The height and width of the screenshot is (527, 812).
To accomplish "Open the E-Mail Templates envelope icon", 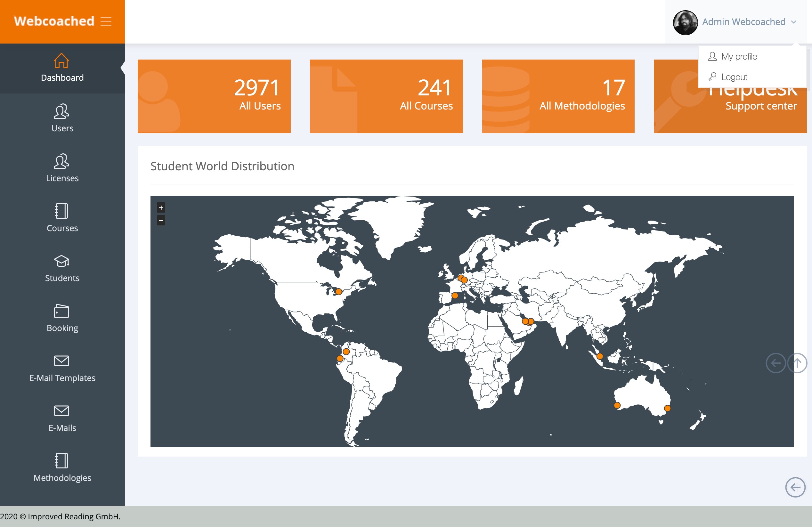I will click(61, 361).
